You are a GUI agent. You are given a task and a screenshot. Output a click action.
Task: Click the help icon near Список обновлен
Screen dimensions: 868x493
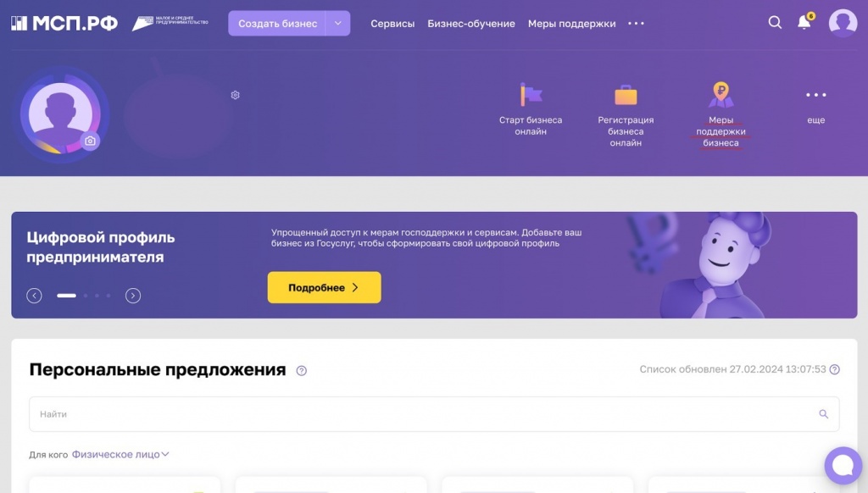[835, 369]
